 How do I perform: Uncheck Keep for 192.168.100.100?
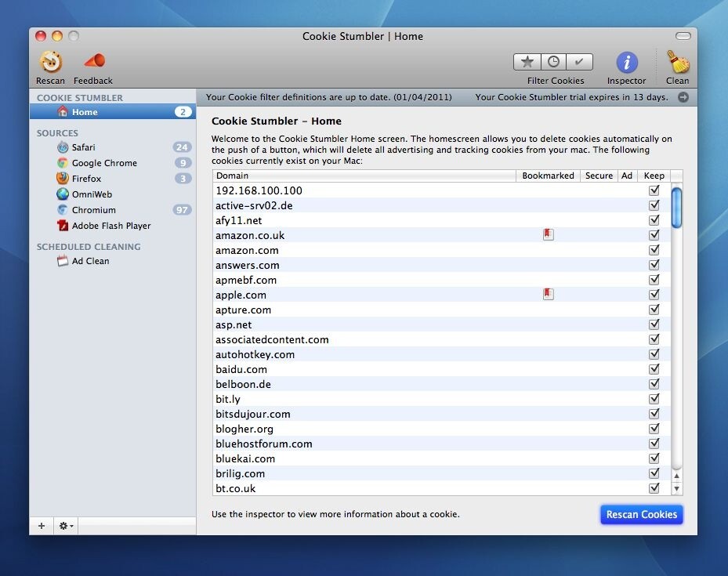coord(654,190)
